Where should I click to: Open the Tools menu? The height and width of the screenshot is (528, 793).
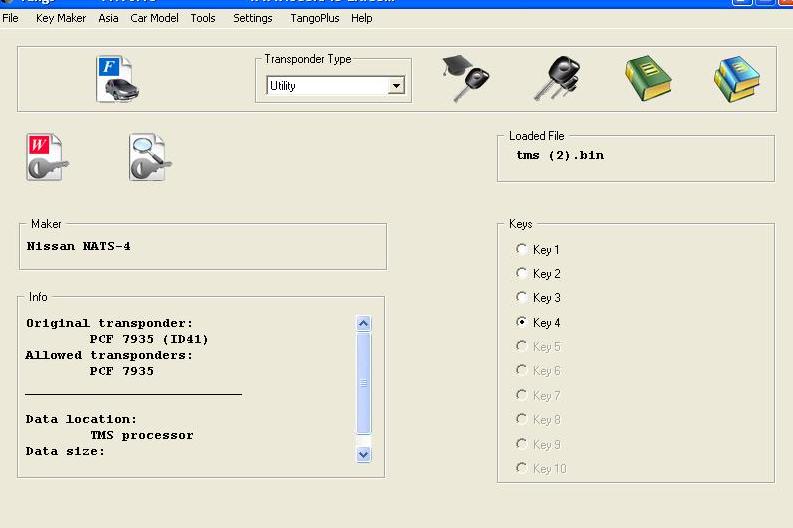coord(203,18)
